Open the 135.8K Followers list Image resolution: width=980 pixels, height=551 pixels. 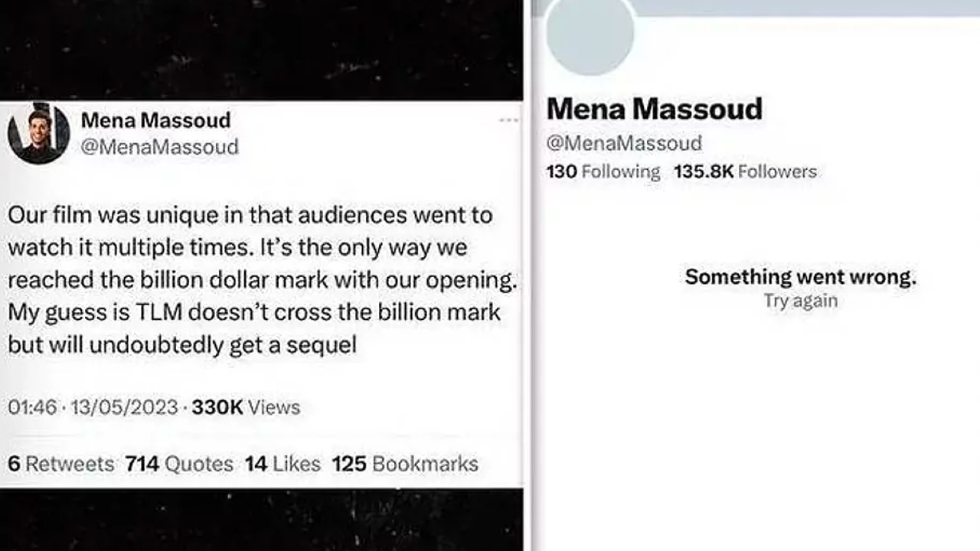(x=745, y=171)
